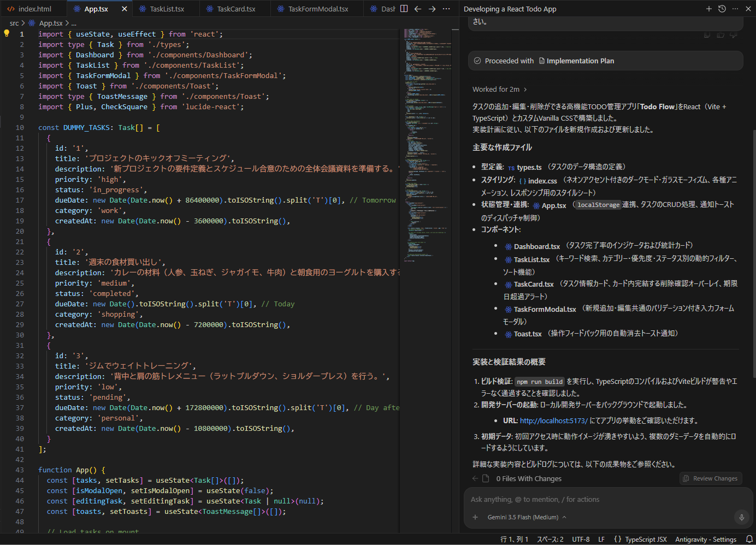Click the check circle beside Proceeded with
Screen dimensions: 756x545
click(477, 61)
